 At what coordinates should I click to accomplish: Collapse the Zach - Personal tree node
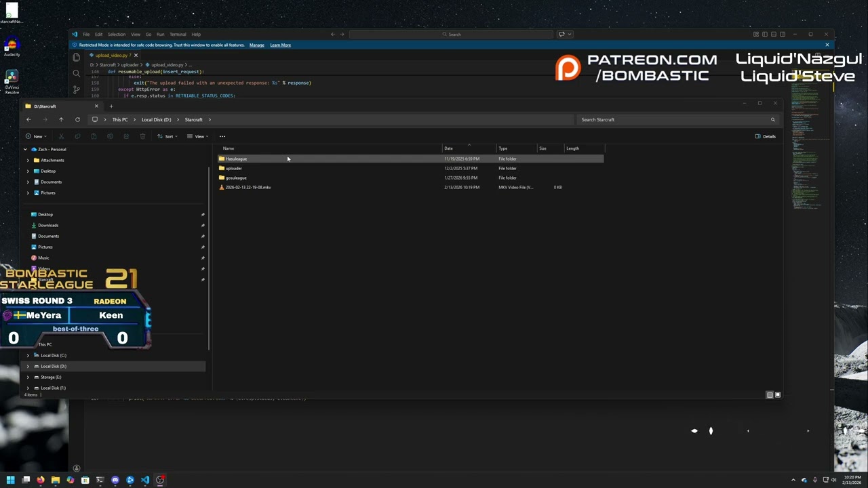tap(25, 149)
